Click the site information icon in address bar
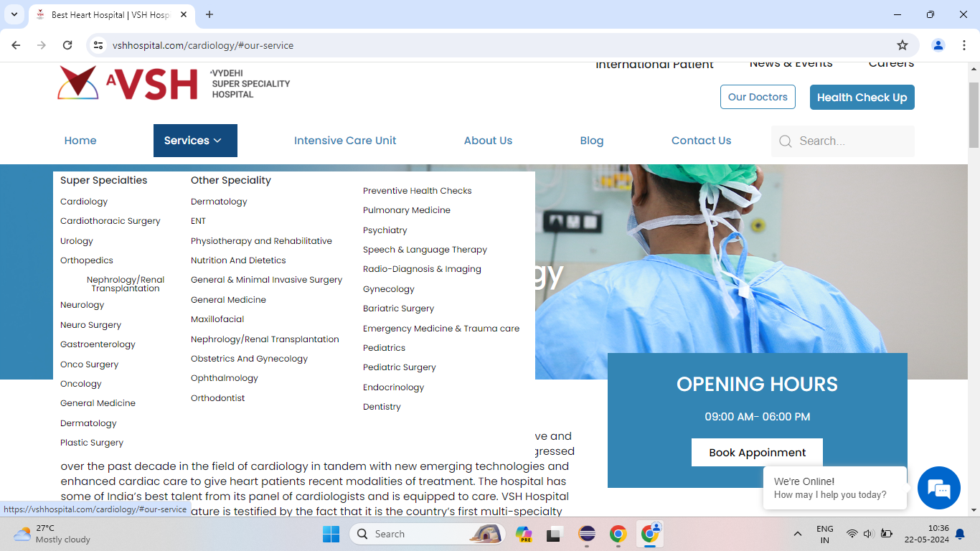980x551 pixels. [99, 45]
